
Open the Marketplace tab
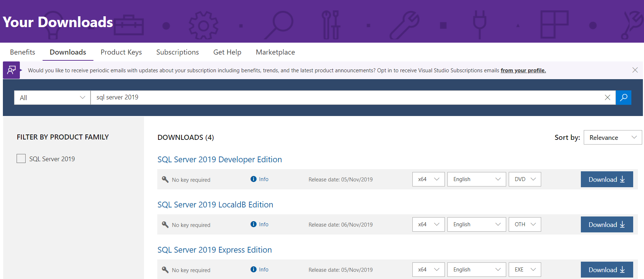pos(275,52)
